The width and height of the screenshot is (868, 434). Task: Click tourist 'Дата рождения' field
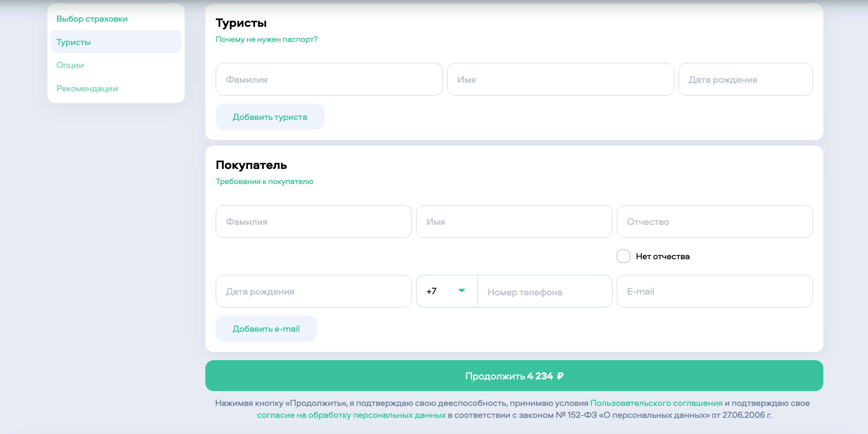click(x=745, y=80)
